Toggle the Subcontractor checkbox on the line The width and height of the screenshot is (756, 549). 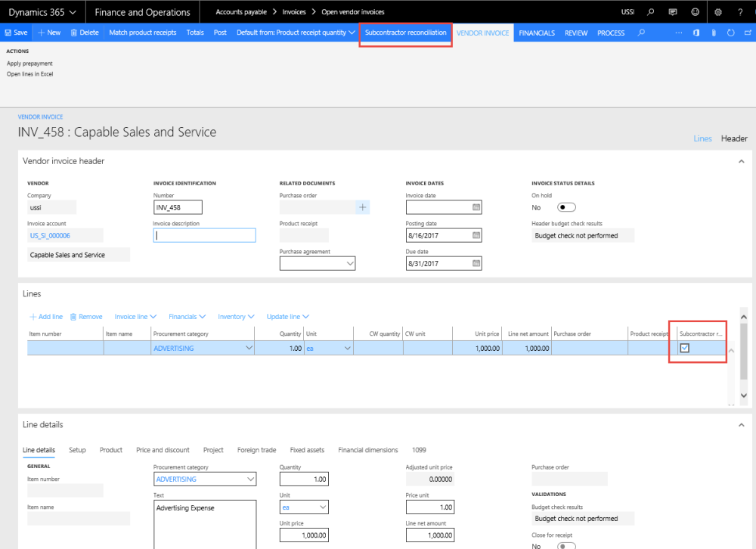(685, 348)
